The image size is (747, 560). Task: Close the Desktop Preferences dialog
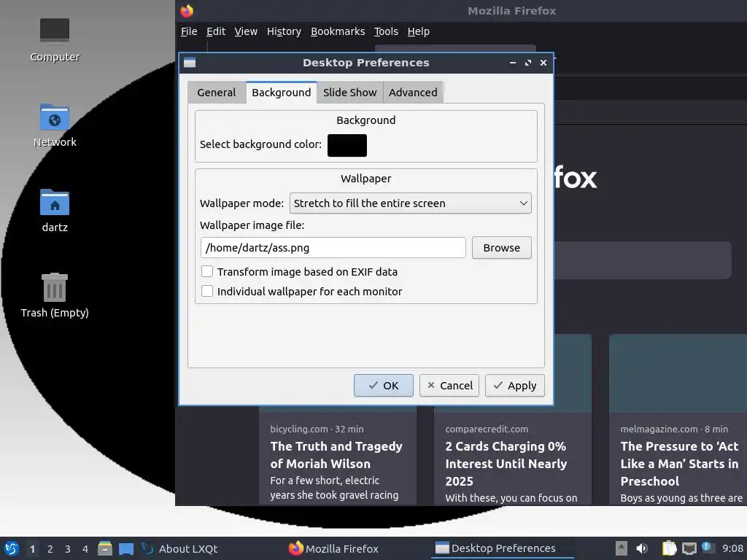click(x=543, y=63)
